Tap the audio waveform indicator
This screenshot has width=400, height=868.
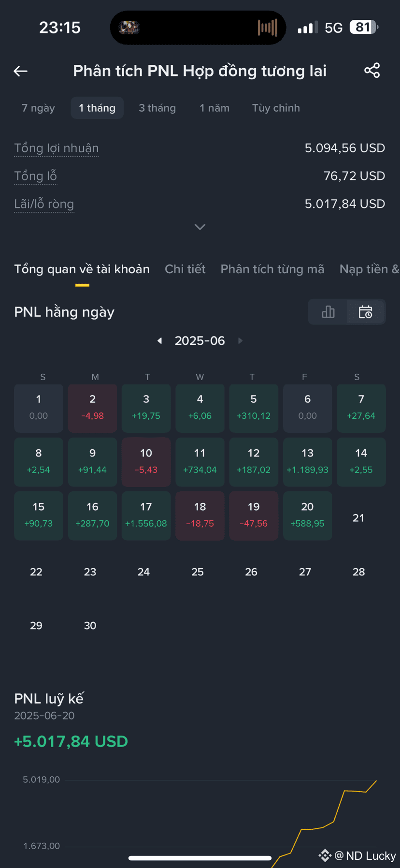tap(268, 28)
